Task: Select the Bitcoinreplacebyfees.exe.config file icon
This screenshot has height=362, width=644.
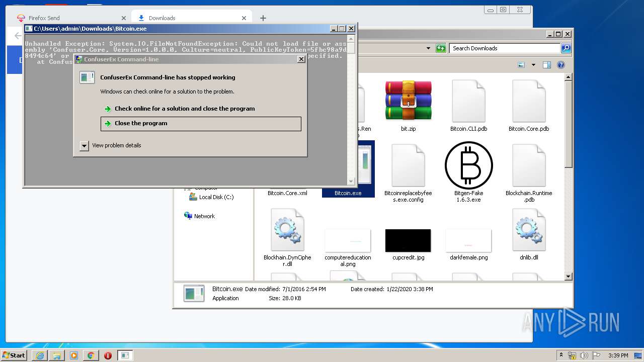Action: click(408, 165)
